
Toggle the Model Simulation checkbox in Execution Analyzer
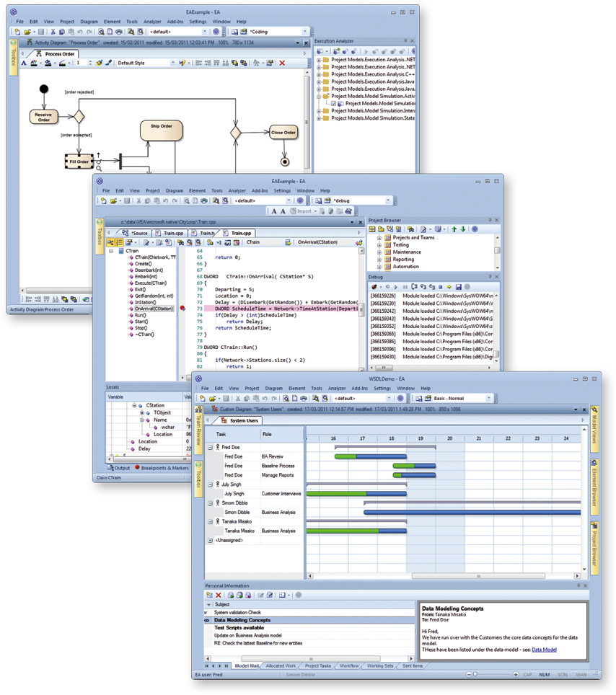pyautogui.click(x=333, y=104)
